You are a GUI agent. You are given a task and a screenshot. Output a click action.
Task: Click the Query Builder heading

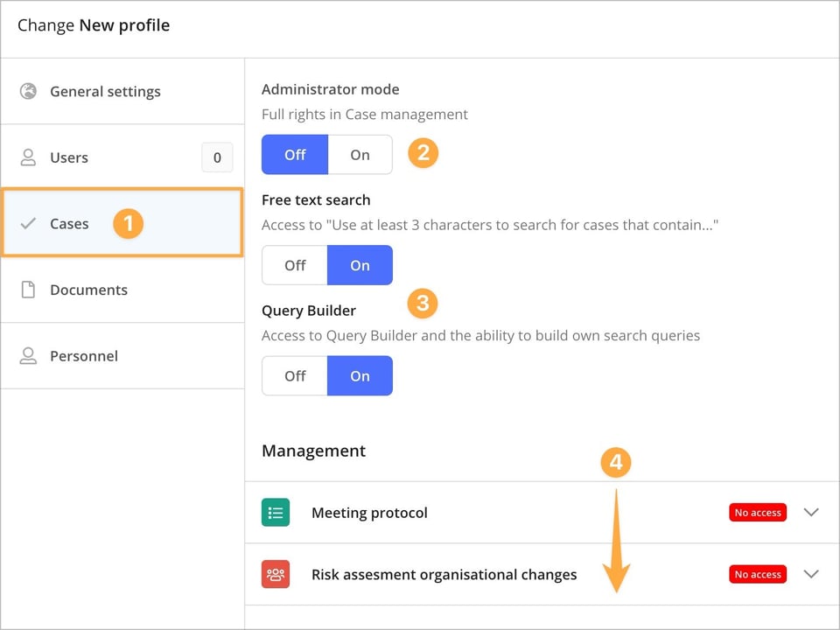click(309, 311)
